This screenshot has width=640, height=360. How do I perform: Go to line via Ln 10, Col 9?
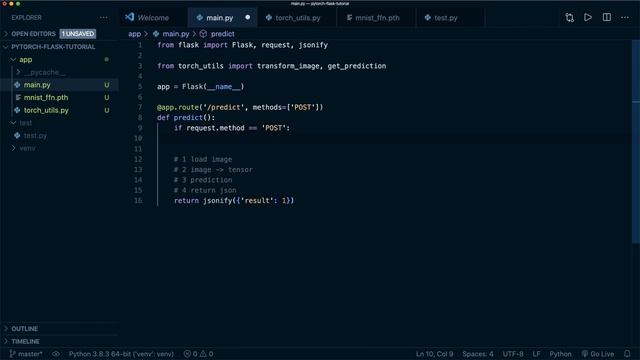tap(434, 354)
